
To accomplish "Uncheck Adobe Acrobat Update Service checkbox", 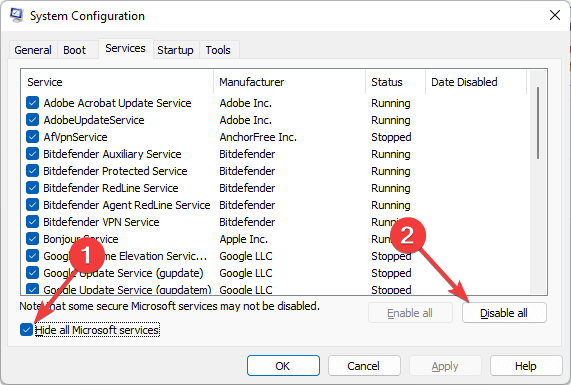I will pos(32,103).
